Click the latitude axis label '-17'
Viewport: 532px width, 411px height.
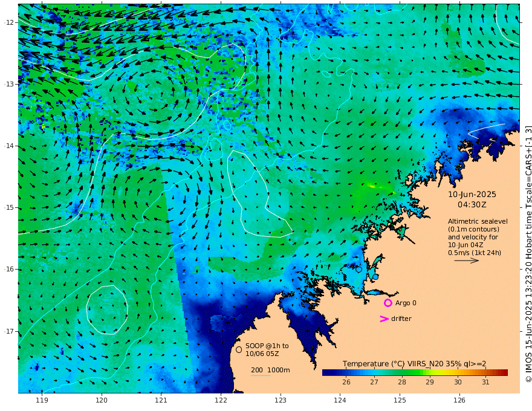(x=9, y=331)
